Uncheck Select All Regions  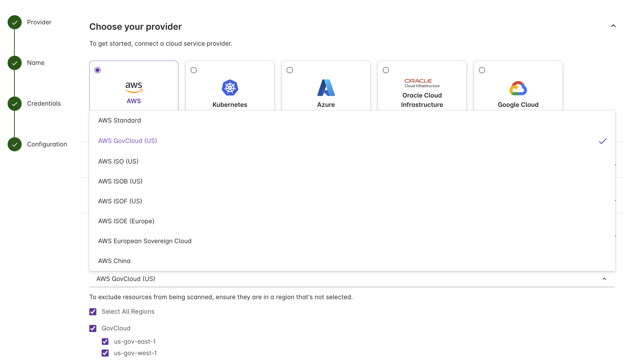tap(93, 312)
